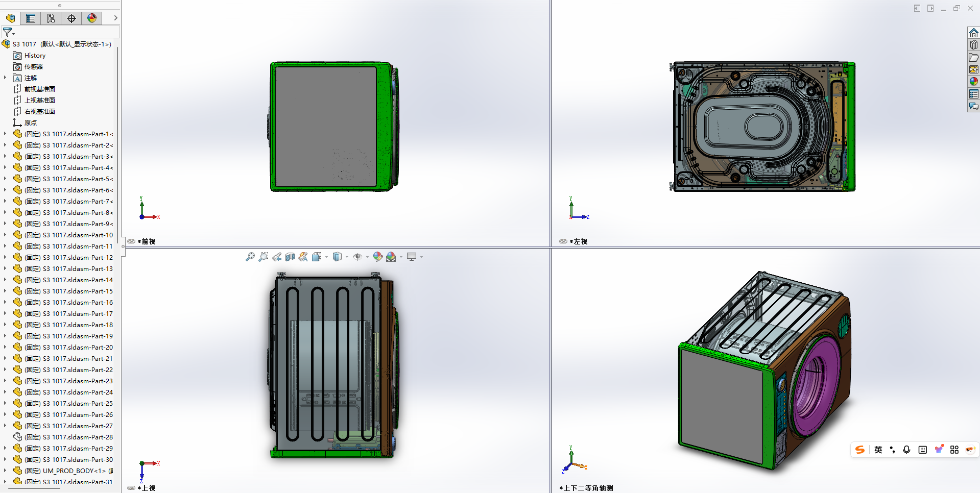
Task: Toggle IME voice input microphone
Action: 906,450
